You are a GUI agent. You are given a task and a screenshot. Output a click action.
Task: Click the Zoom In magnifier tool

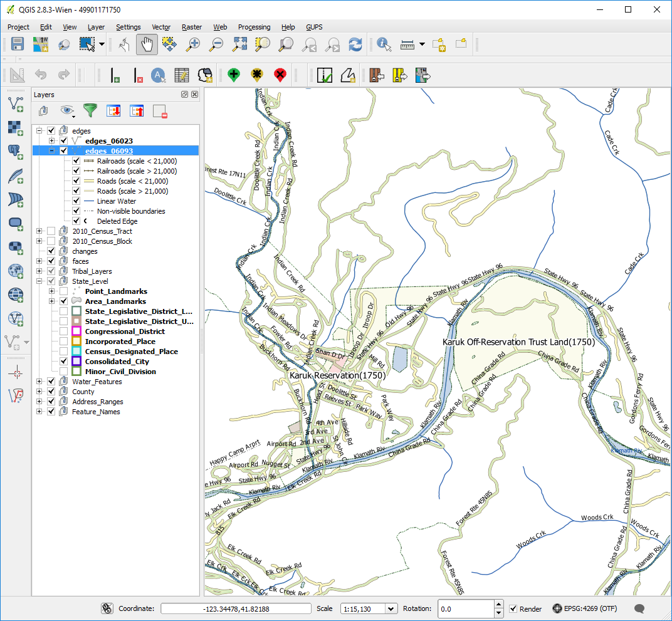[x=194, y=44]
